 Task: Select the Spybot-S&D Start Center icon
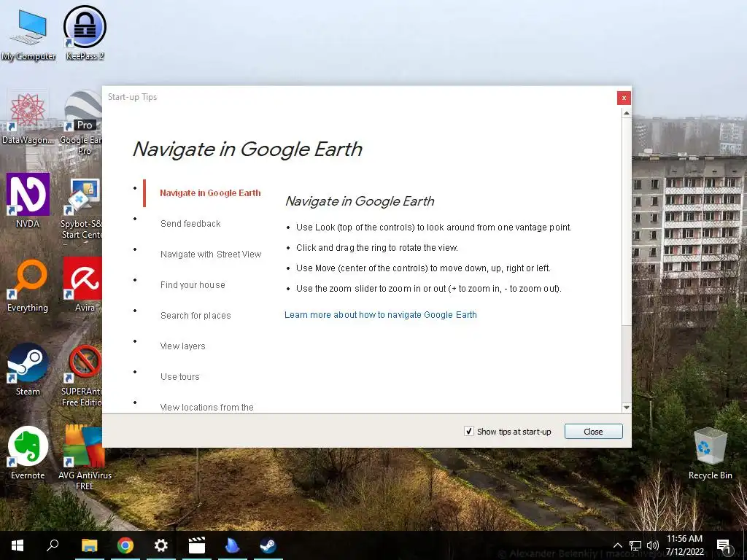[x=82, y=208]
